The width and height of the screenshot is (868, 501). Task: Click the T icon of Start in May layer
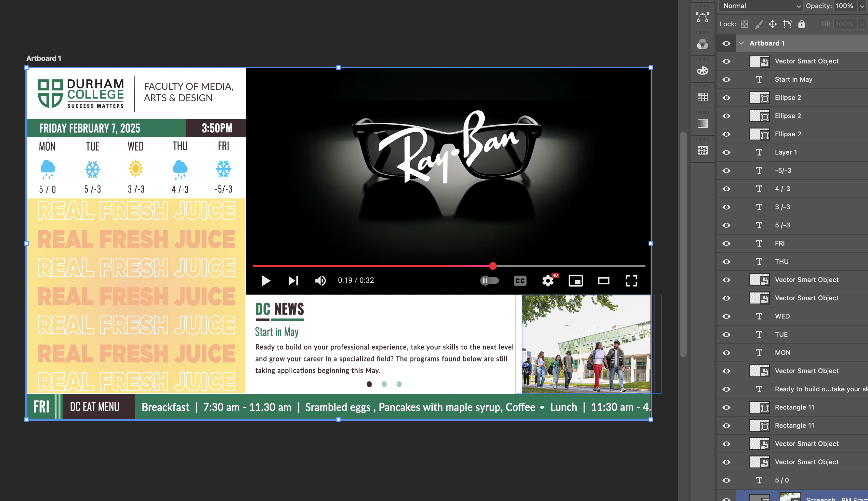pyautogui.click(x=759, y=79)
